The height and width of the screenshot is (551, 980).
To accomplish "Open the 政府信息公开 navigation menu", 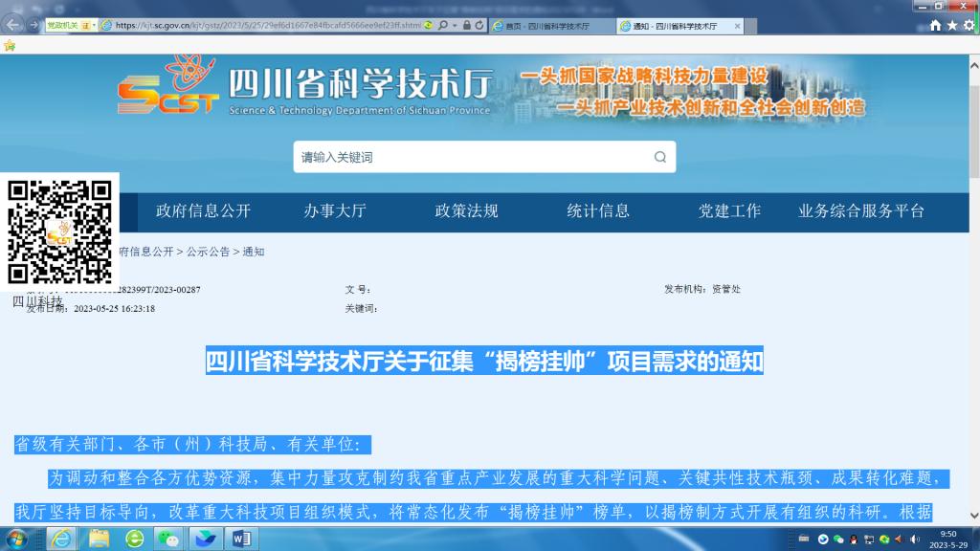I will [x=203, y=211].
